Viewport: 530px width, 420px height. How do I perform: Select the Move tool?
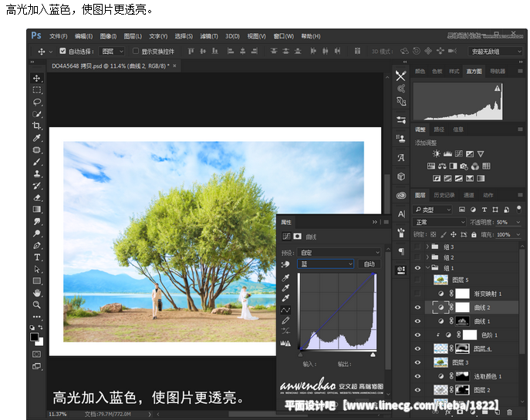[x=36, y=79]
